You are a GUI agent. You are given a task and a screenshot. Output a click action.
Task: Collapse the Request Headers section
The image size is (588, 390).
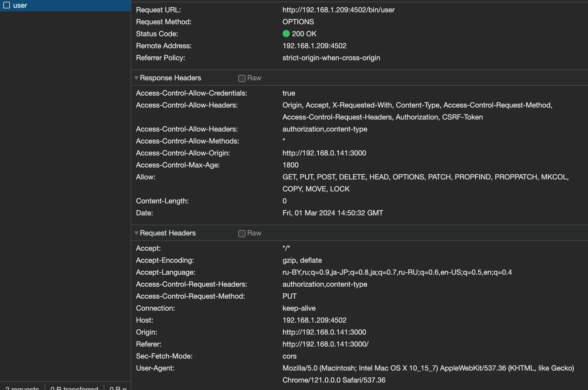click(136, 233)
